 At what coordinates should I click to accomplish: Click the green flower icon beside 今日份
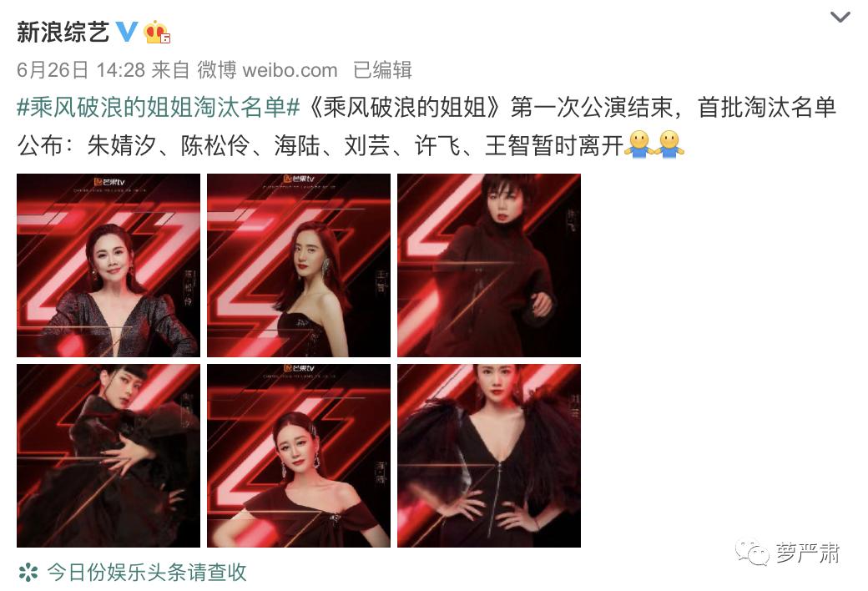click(28, 573)
